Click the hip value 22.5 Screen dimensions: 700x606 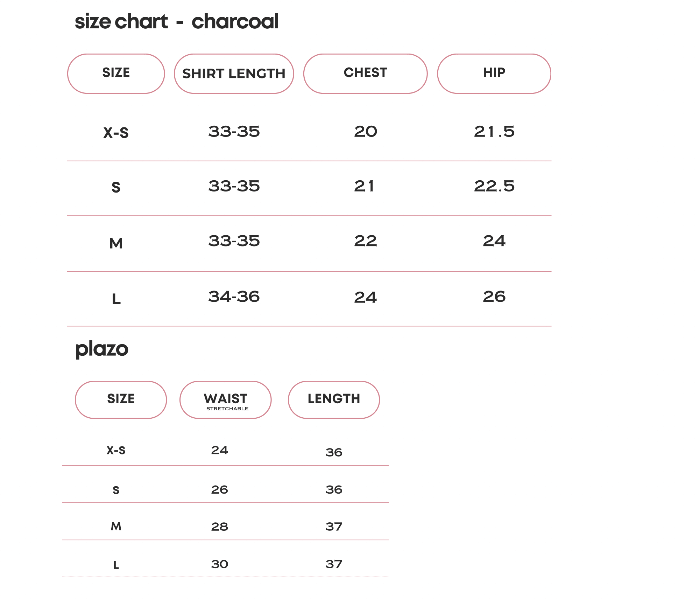(494, 186)
